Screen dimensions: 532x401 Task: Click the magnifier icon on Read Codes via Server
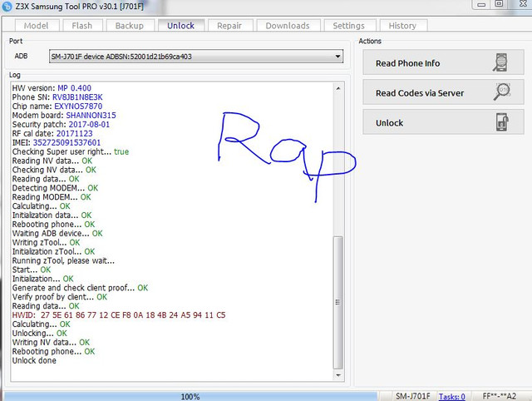coord(502,92)
